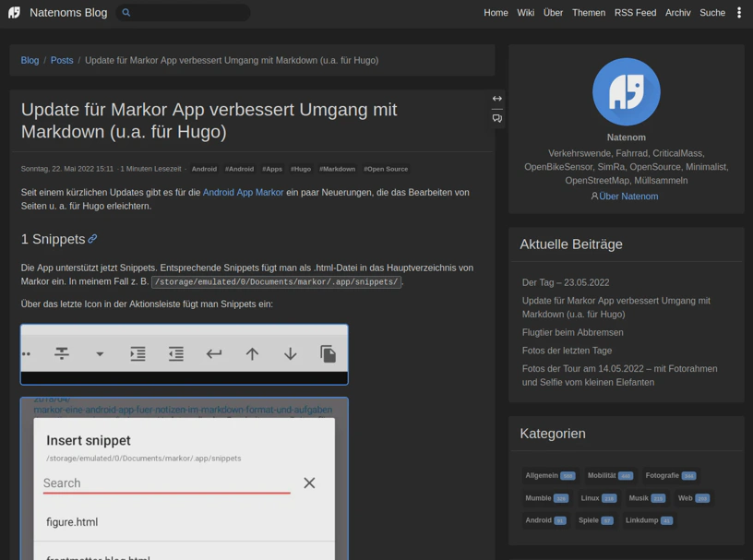Open the Fotografie category badge
This screenshot has width=753, height=560.
click(670, 475)
